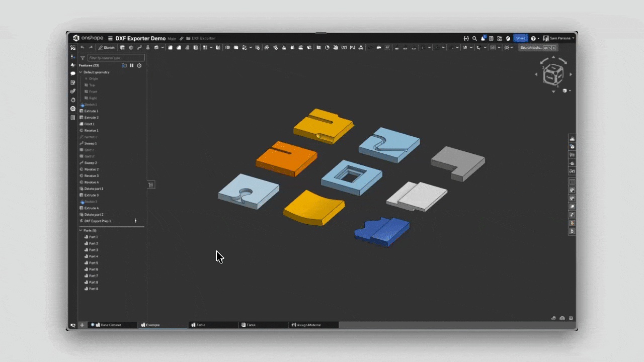The height and width of the screenshot is (362, 644).
Task: Click the Redo arrow in toolbar
Action: [x=91, y=48]
